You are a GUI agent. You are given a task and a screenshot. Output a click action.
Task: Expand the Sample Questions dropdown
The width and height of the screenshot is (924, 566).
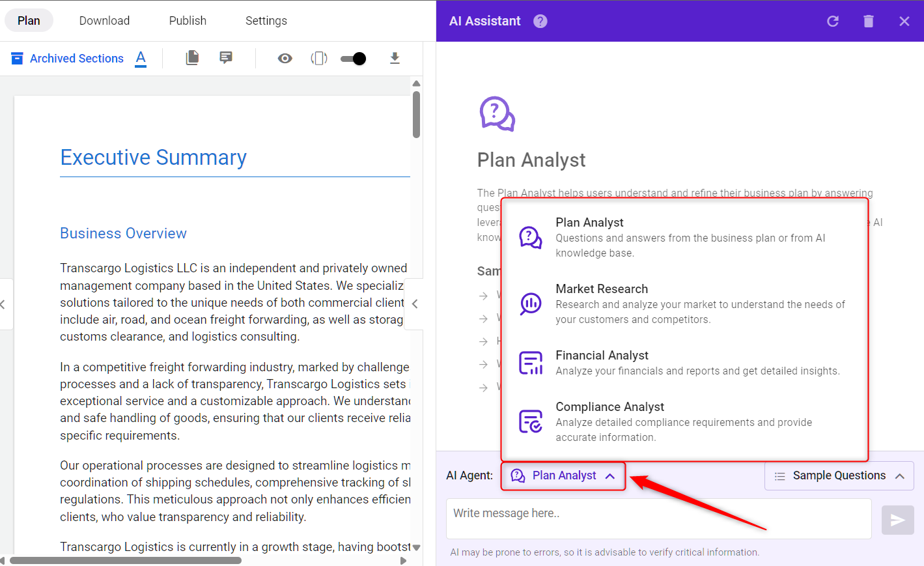839,476
